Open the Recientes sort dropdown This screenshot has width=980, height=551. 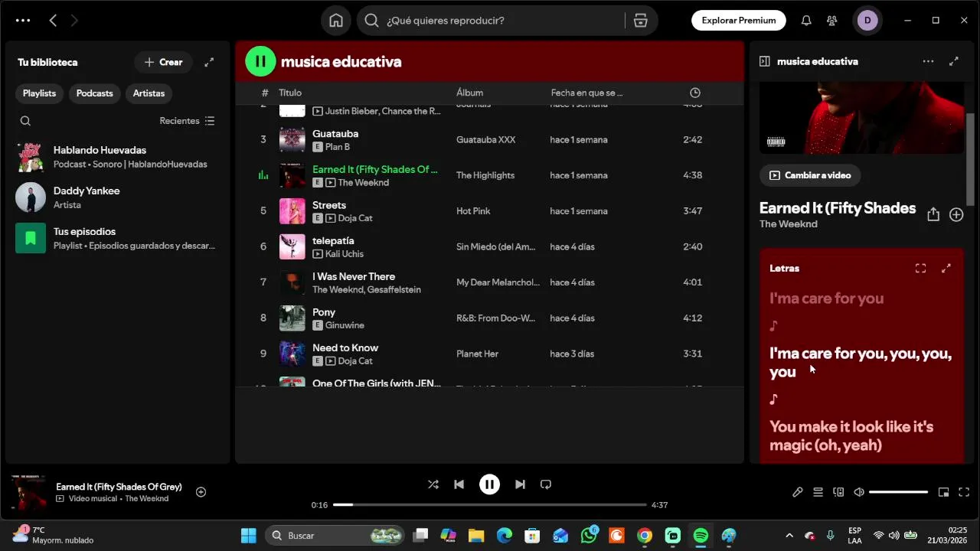tap(187, 121)
